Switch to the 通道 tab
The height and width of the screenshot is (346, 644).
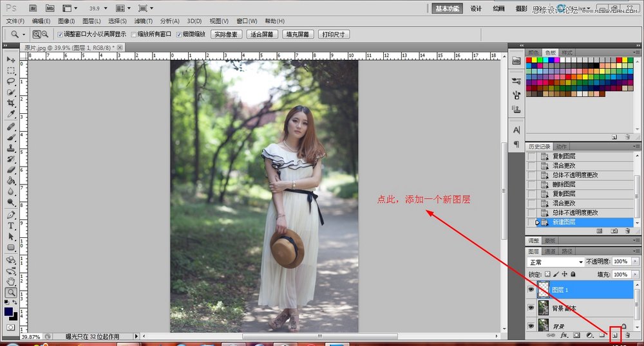tap(550, 251)
